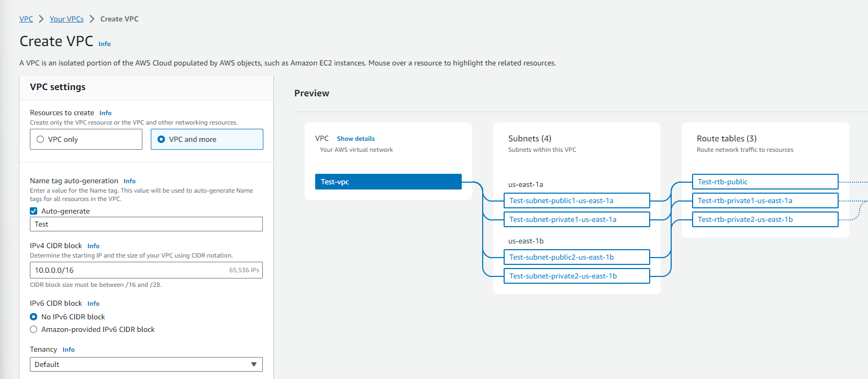This screenshot has width=868, height=379.
Task: Open the "Your VPCs" breadcrumb link
Action: 66,18
